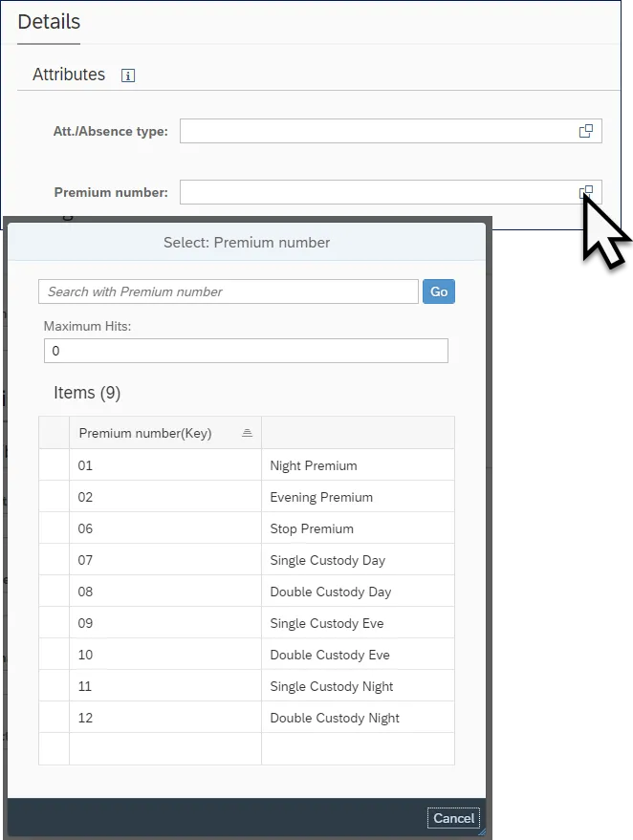This screenshot has width=633, height=840.
Task: Switch to the Details tab
Action: (49, 22)
